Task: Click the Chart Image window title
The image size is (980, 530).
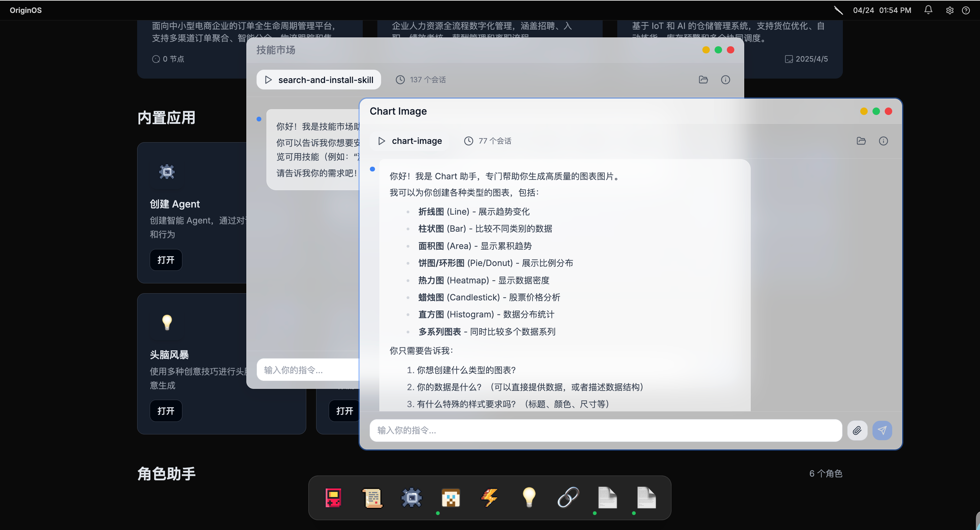Action: pos(398,111)
